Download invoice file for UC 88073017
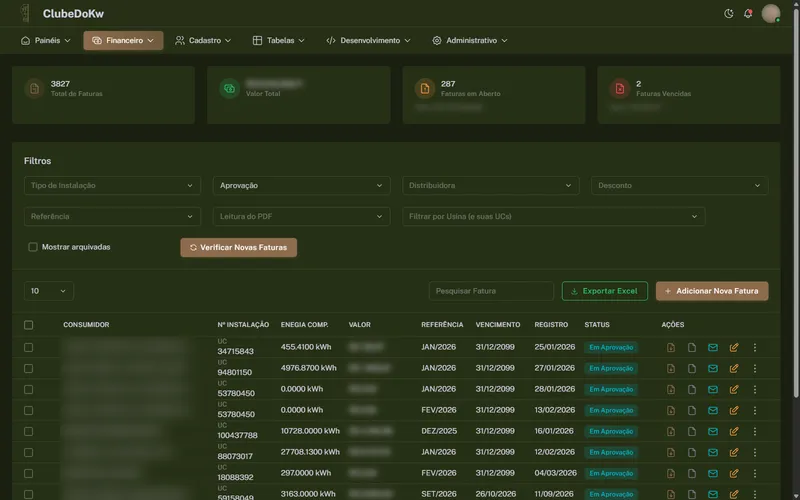 670,453
